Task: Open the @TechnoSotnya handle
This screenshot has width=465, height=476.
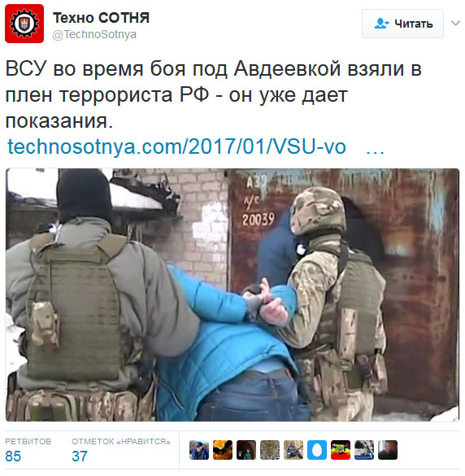Action: [x=94, y=35]
